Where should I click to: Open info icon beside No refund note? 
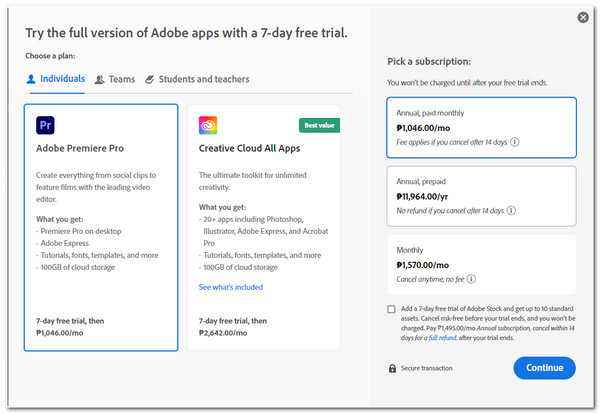click(511, 210)
